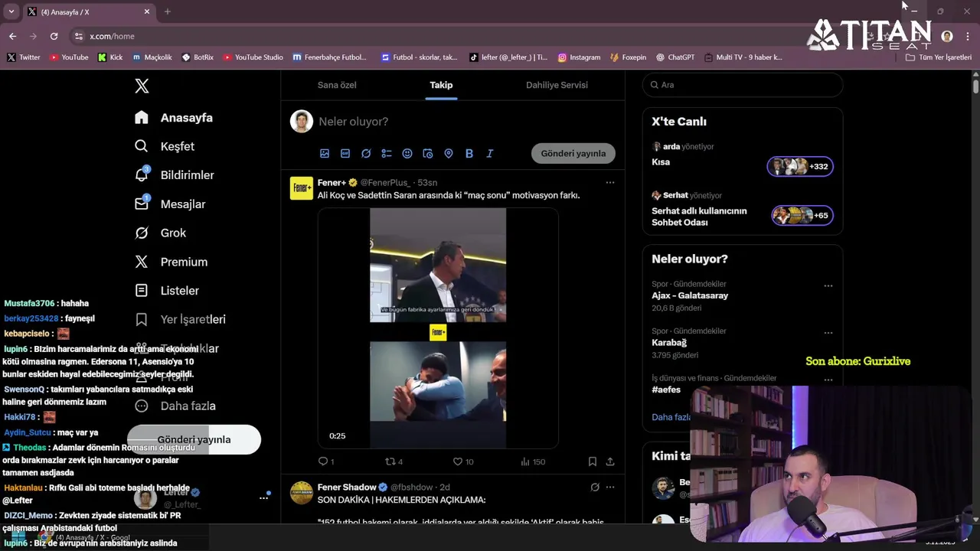Open Instagram bookmark
The height and width of the screenshot is (551, 980).
click(579, 57)
